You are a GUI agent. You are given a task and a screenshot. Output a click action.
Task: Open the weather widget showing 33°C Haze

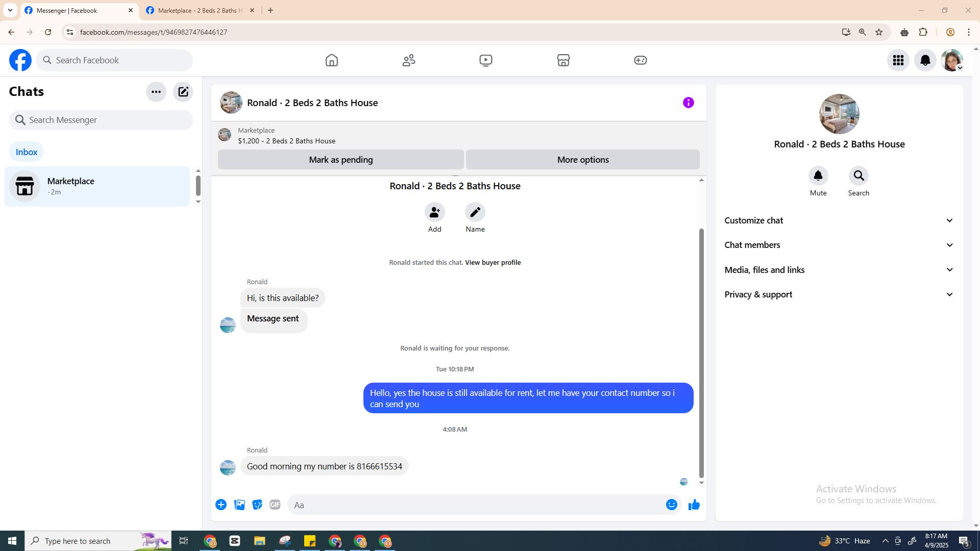(844, 541)
